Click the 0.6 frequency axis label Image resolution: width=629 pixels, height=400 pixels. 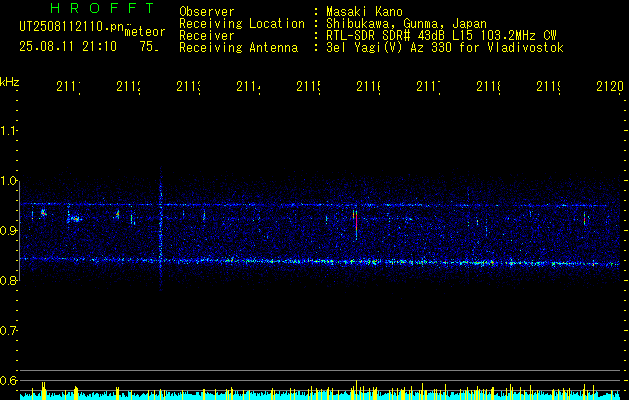8,380
